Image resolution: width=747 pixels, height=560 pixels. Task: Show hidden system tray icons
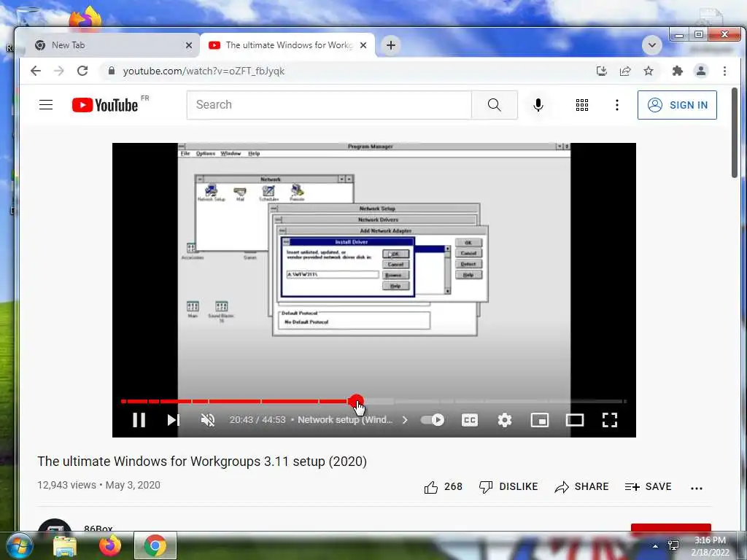(x=656, y=545)
